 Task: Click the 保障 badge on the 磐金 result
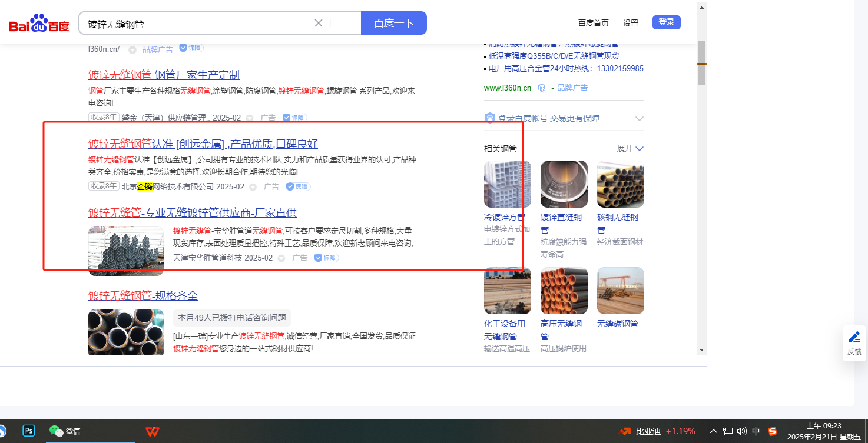294,118
